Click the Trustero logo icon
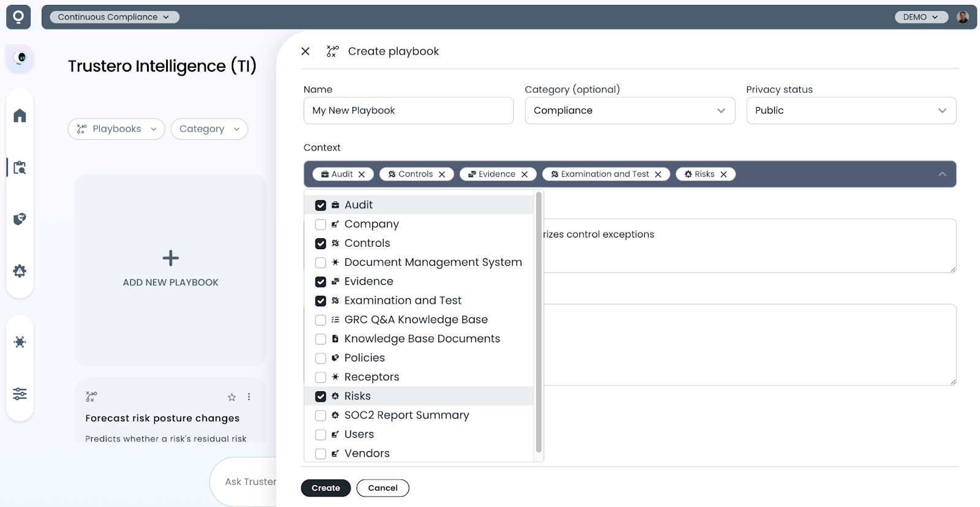980x507 pixels. (x=18, y=17)
